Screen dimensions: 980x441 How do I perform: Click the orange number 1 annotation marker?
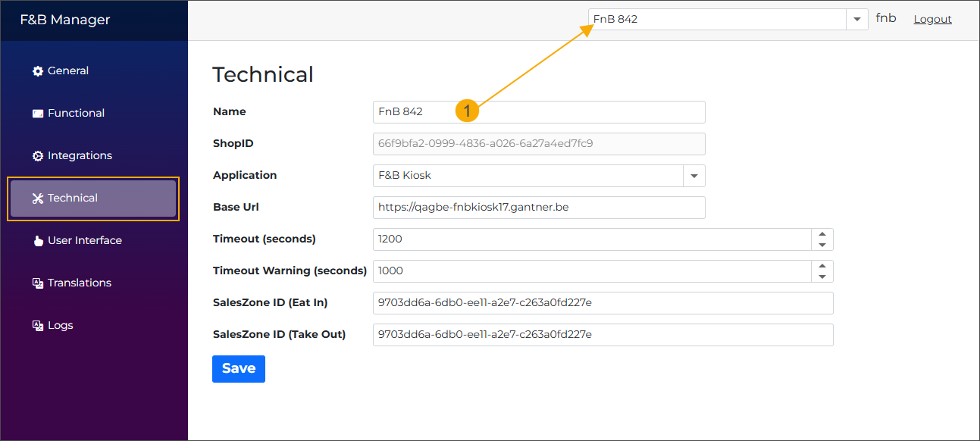click(x=467, y=111)
